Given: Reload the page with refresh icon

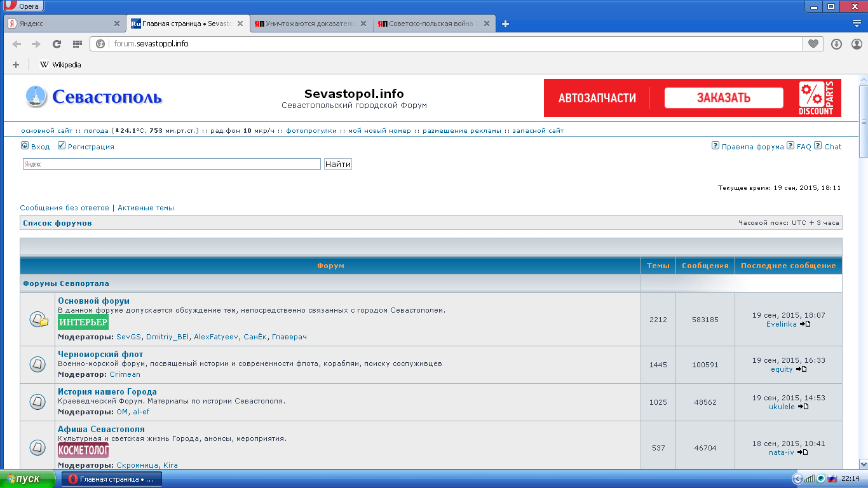Looking at the screenshot, I should [57, 44].
